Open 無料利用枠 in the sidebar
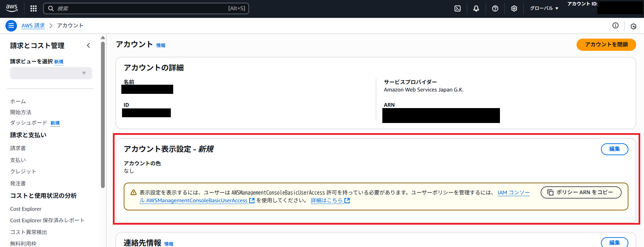Screen dimensions: 644x247 [23, 244]
